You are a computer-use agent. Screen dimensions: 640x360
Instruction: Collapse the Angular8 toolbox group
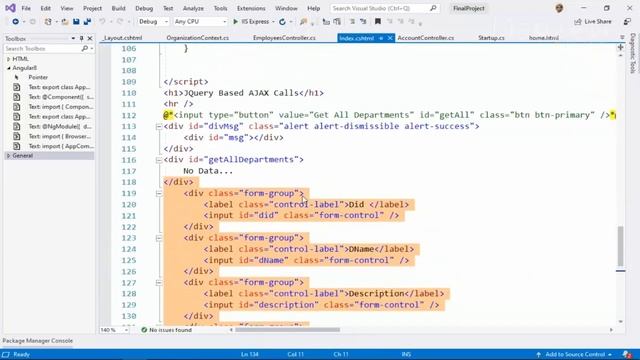(x=8, y=68)
